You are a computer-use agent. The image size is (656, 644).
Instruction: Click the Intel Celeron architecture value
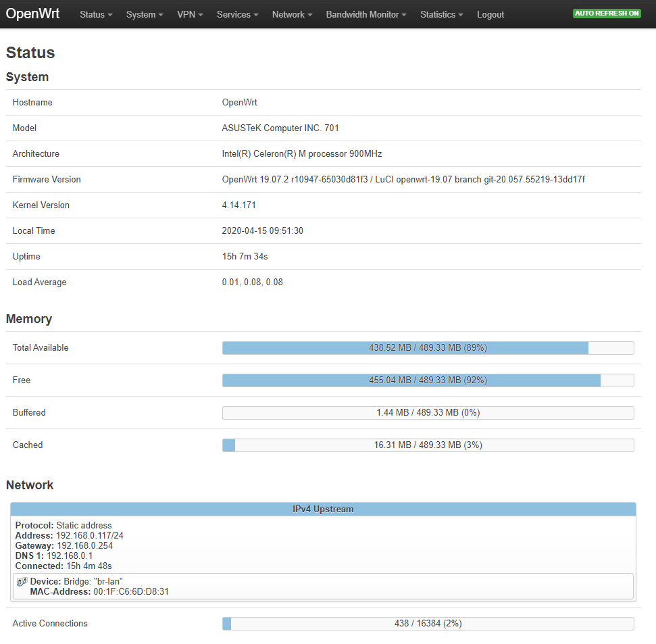301,154
